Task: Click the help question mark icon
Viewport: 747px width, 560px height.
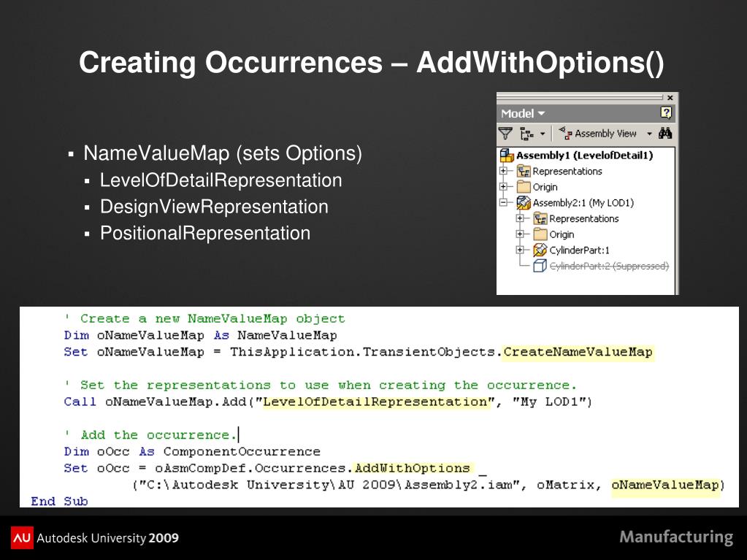Action: coord(666,113)
